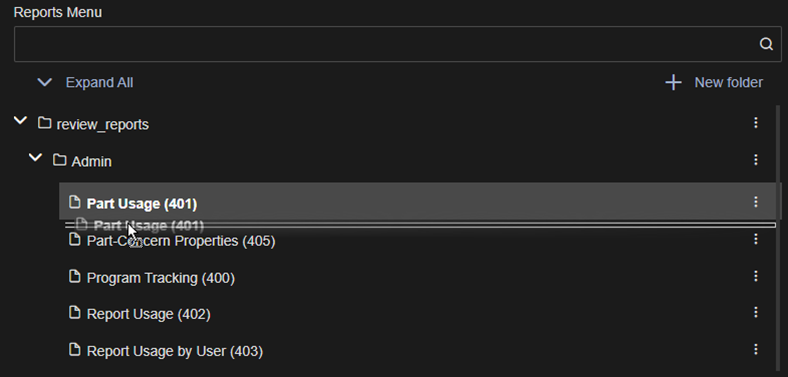Viewport: 788px width, 377px height.
Task: Open three-dot menu for Report Usage by User (403)
Action: pos(756,349)
